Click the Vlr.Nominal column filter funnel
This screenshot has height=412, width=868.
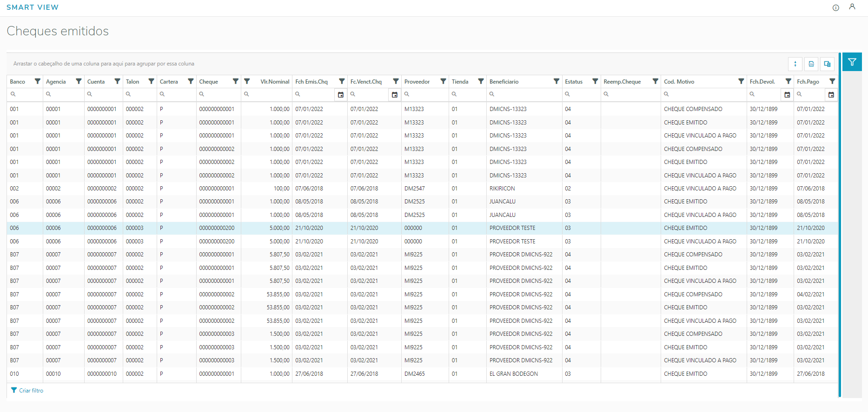click(x=247, y=81)
